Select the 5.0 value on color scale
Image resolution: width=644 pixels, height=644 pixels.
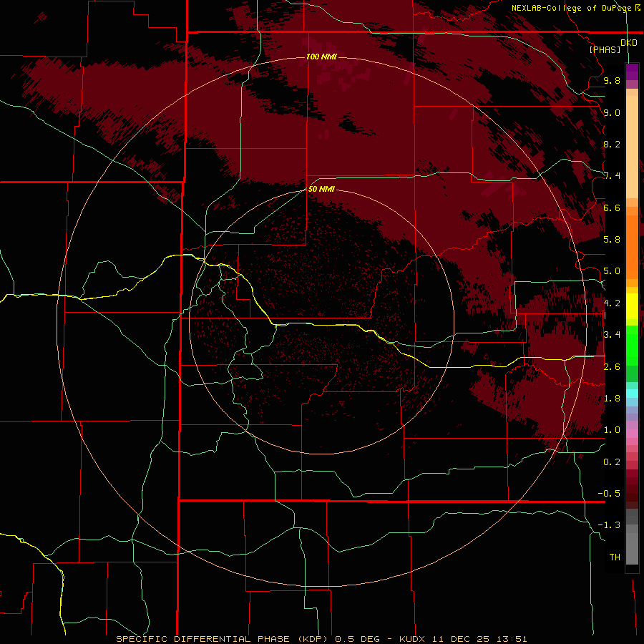pyautogui.click(x=612, y=271)
